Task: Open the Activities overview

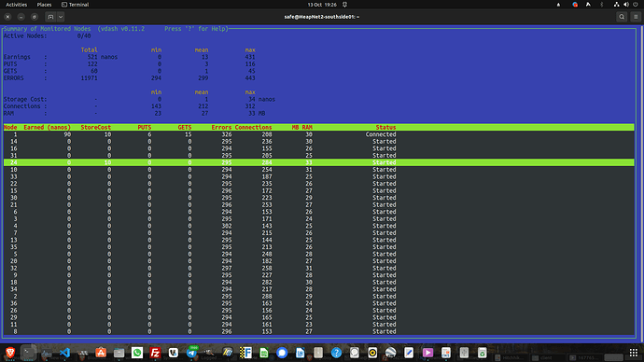Action: pyautogui.click(x=17, y=5)
